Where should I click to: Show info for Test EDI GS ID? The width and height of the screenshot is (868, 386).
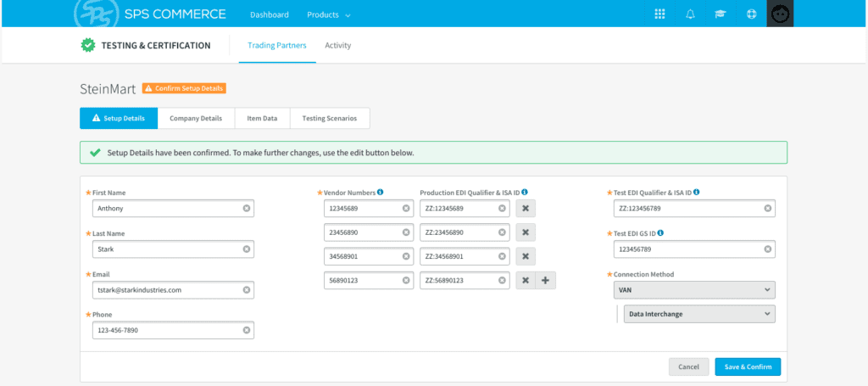click(660, 233)
